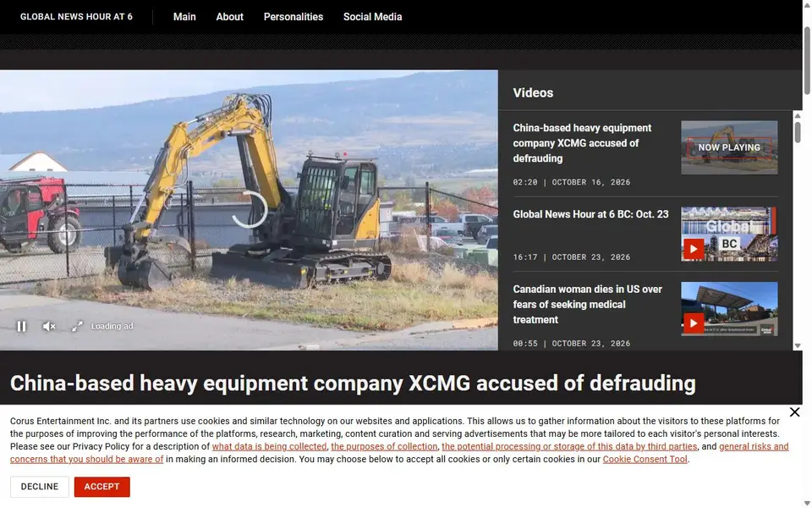Open the About menu item
Viewport: 812px width, 508px height.
[229, 17]
